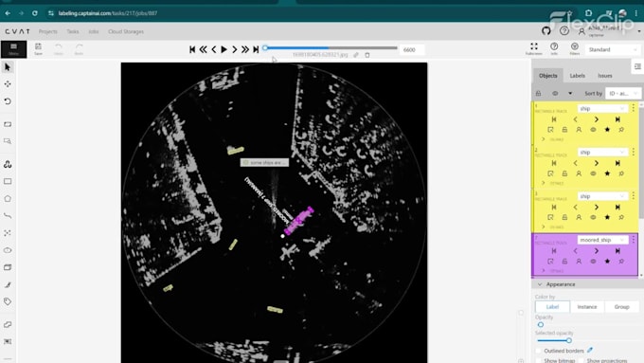This screenshot has height=363, width=644.
Task: Select the move image tool
Action: click(8, 83)
